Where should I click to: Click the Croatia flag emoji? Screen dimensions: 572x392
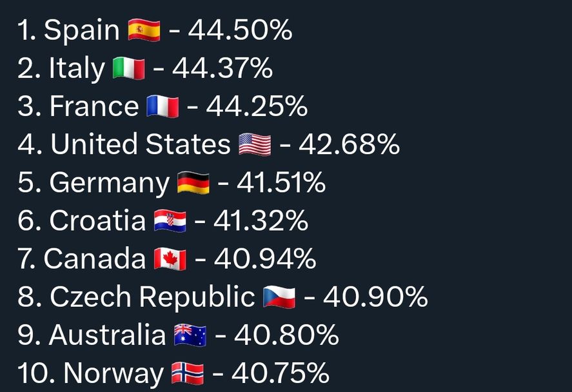pyautogui.click(x=170, y=221)
